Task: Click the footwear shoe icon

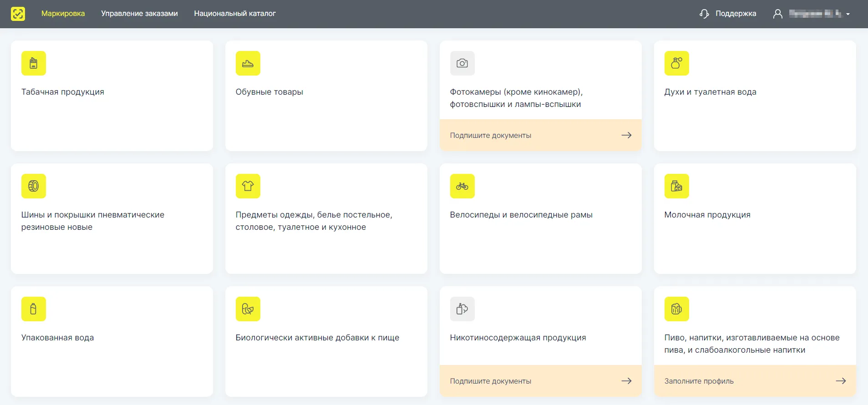Action: coord(248,63)
